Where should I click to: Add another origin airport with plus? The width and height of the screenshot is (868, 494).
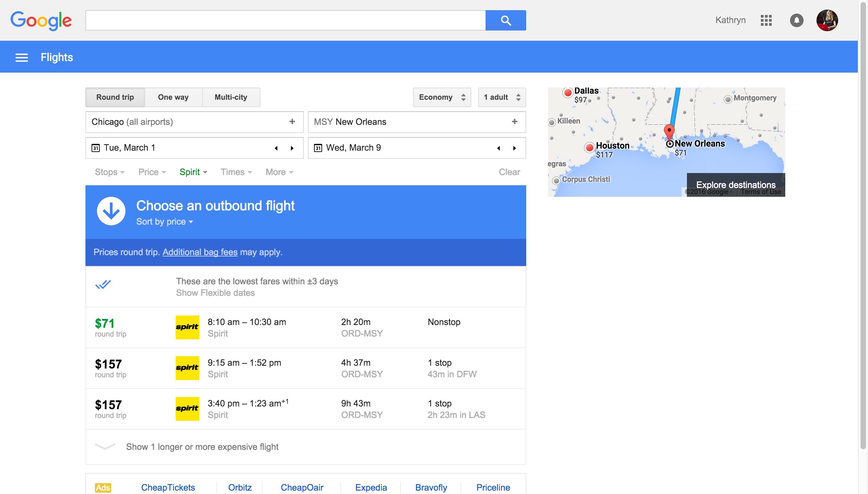click(292, 121)
